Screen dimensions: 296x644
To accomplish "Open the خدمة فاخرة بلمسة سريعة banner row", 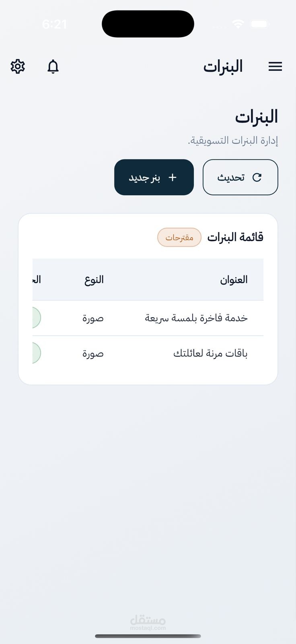I will pyautogui.click(x=148, y=318).
